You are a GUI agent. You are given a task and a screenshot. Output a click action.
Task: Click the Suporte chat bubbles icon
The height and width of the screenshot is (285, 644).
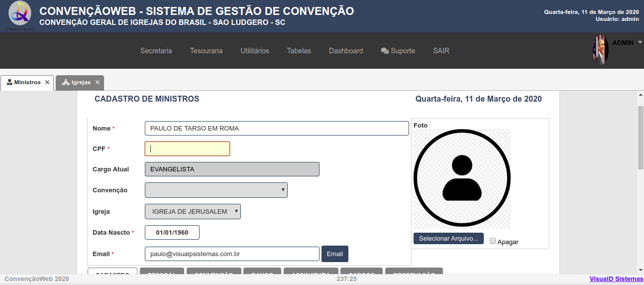[385, 51]
